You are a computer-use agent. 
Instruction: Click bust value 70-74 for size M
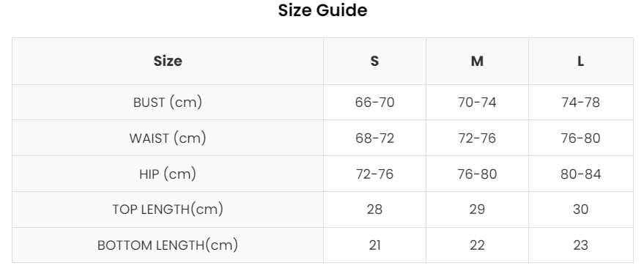coord(477,103)
